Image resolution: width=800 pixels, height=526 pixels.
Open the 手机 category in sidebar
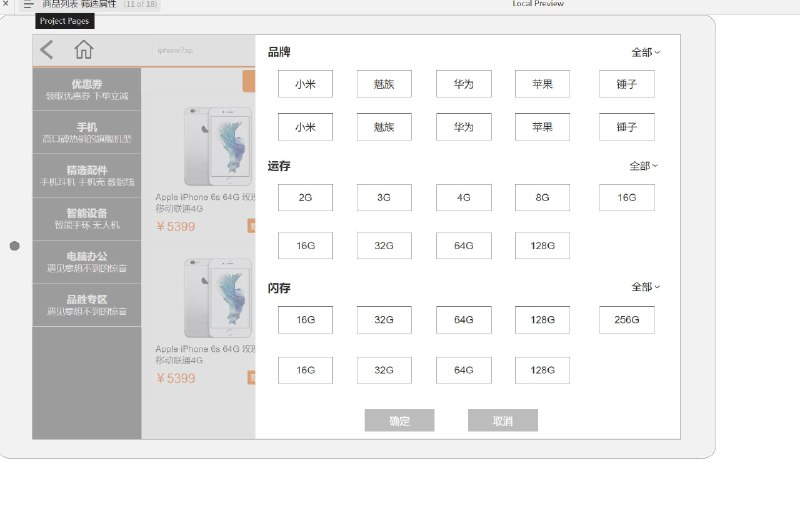[87, 132]
